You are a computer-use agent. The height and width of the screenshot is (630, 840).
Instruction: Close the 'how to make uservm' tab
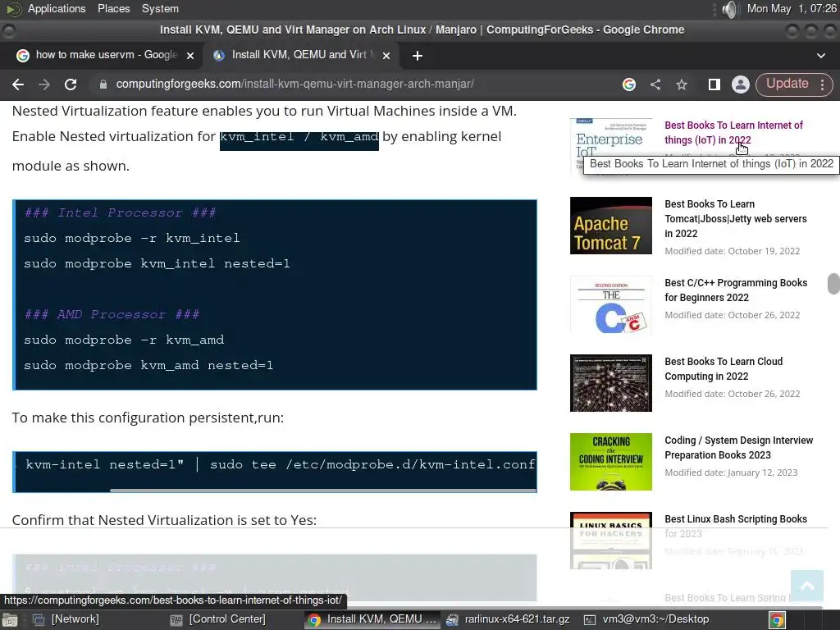click(x=189, y=55)
